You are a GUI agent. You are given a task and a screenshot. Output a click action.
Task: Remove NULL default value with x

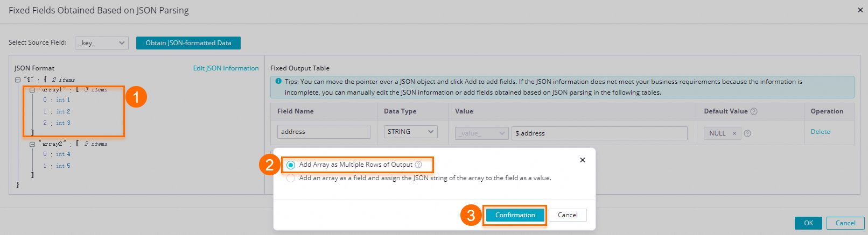point(734,133)
